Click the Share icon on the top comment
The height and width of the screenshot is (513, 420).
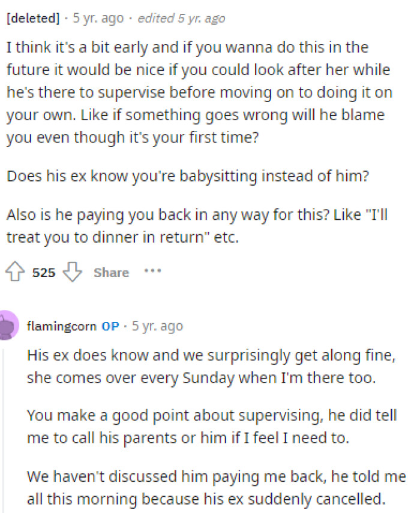[111, 272]
